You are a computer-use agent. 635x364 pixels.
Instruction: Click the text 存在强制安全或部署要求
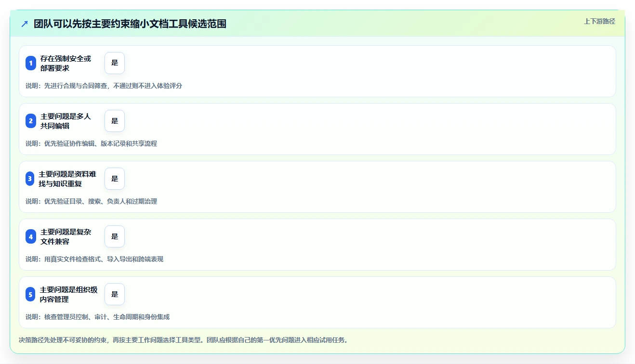coord(66,63)
